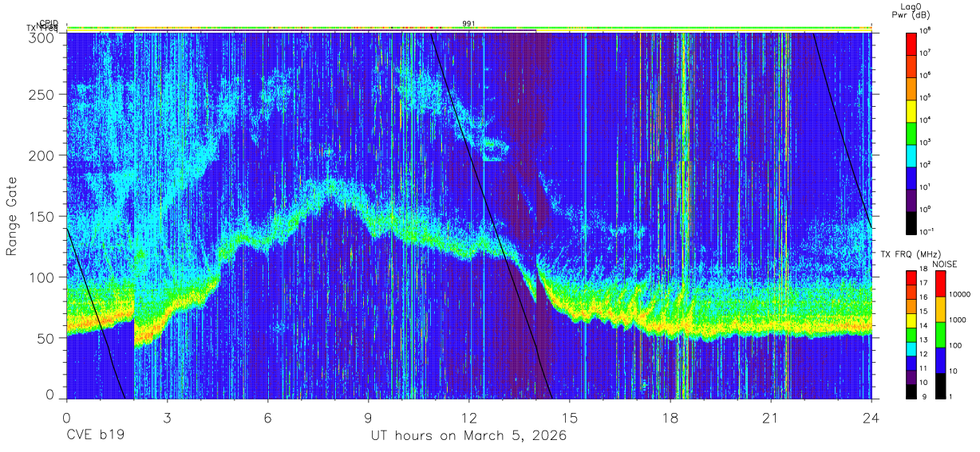980x452 pixels.
Task: Click the TX FRQ scale value '13'
Action: click(923, 341)
